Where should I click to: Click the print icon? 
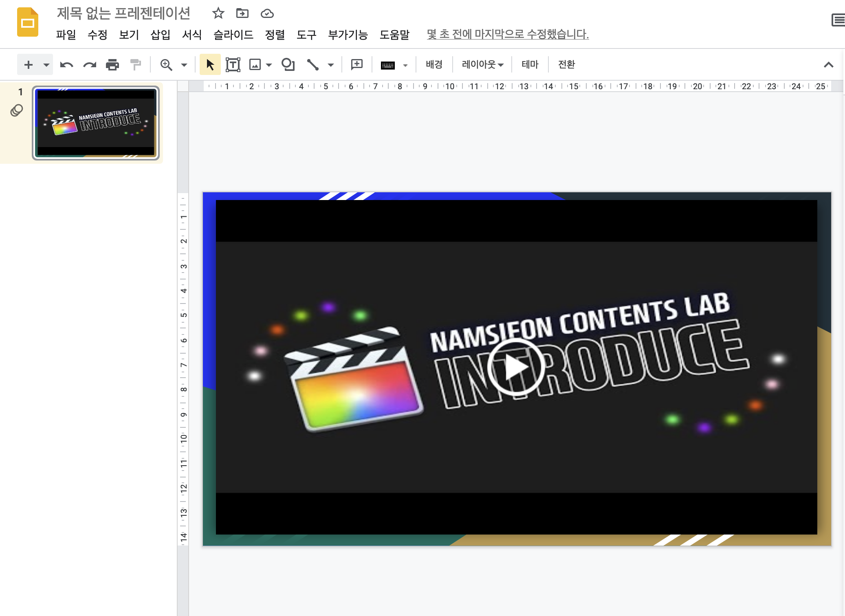pos(112,65)
